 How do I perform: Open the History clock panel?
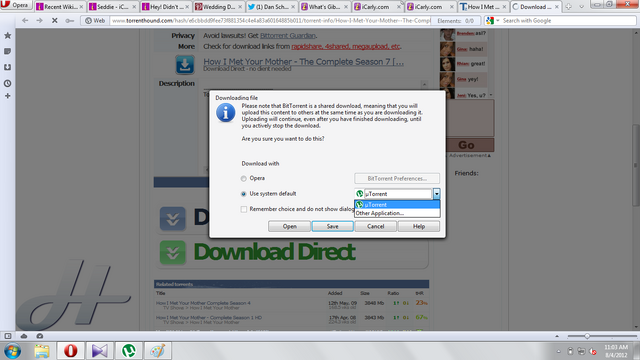click(7, 83)
